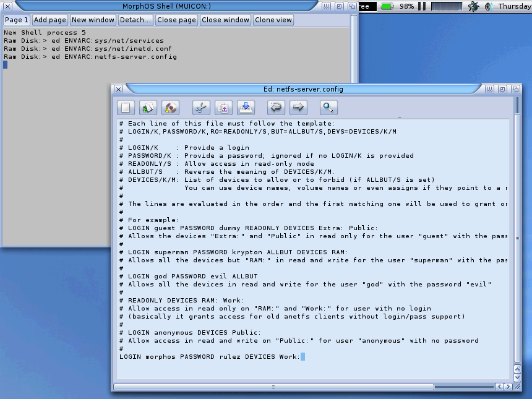The image size is (532, 399).
Task: Click the Ed vertical scrollbar thumb
Action: 517,239
